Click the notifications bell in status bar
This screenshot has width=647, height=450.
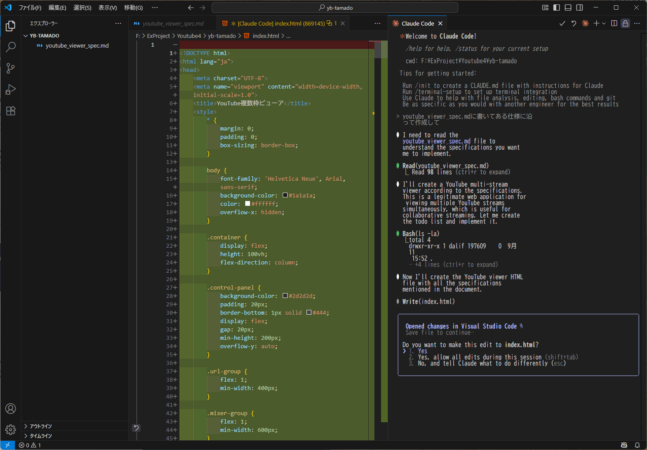coord(637,445)
